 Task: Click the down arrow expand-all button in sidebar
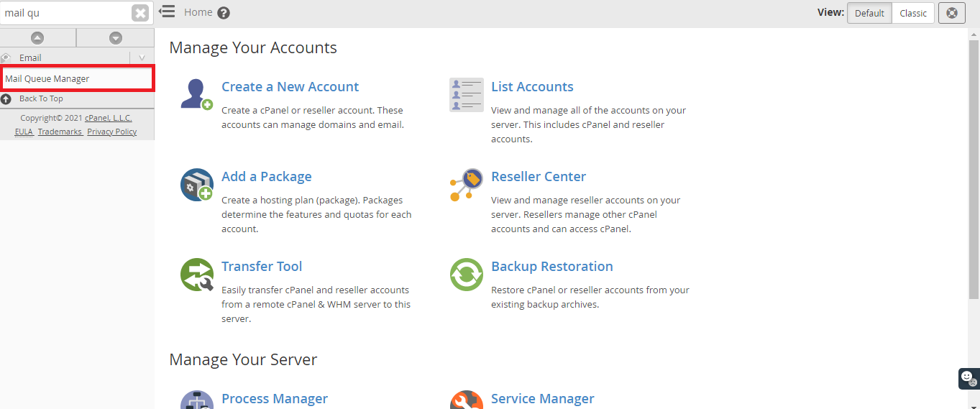[116, 38]
